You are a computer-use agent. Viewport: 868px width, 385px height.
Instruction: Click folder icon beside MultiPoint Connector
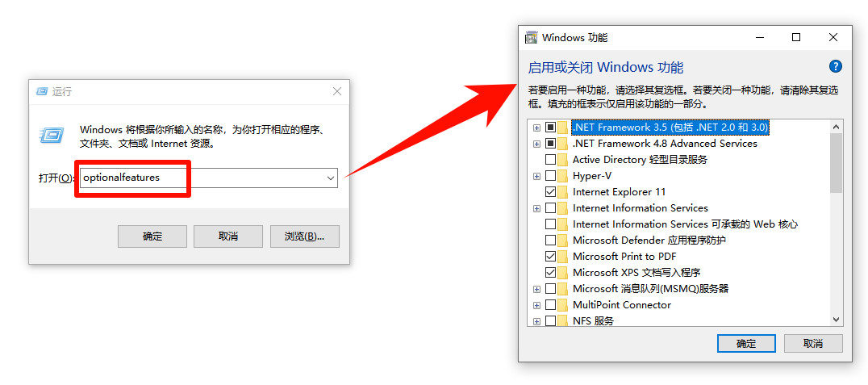point(563,304)
